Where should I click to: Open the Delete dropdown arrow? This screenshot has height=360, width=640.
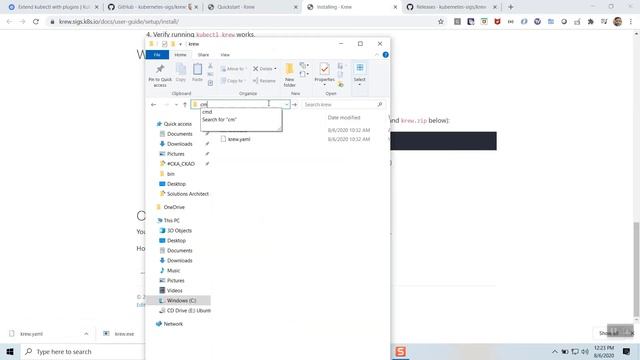tap(275, 69)
